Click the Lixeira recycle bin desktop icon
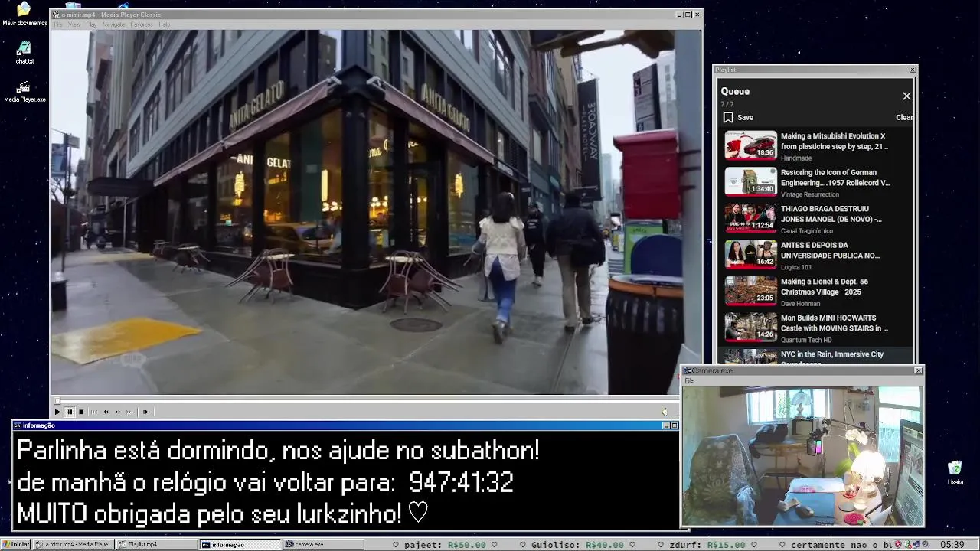 955,472
